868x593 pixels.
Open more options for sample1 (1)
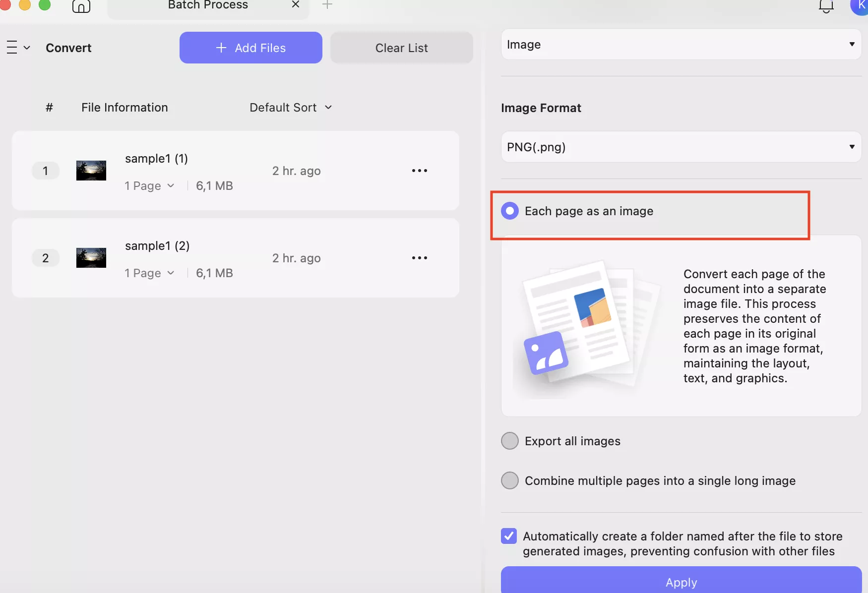[420, 171]
